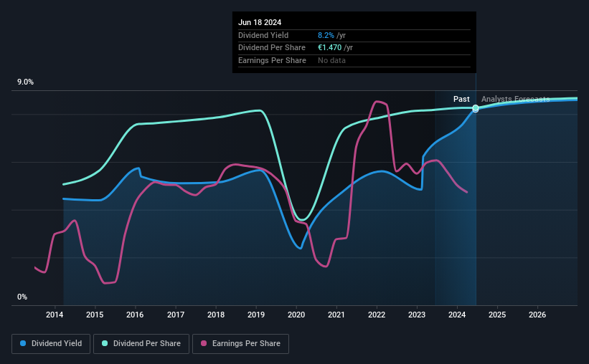
Task: Click the 'No data' earnings value
Action: point(331,60)
